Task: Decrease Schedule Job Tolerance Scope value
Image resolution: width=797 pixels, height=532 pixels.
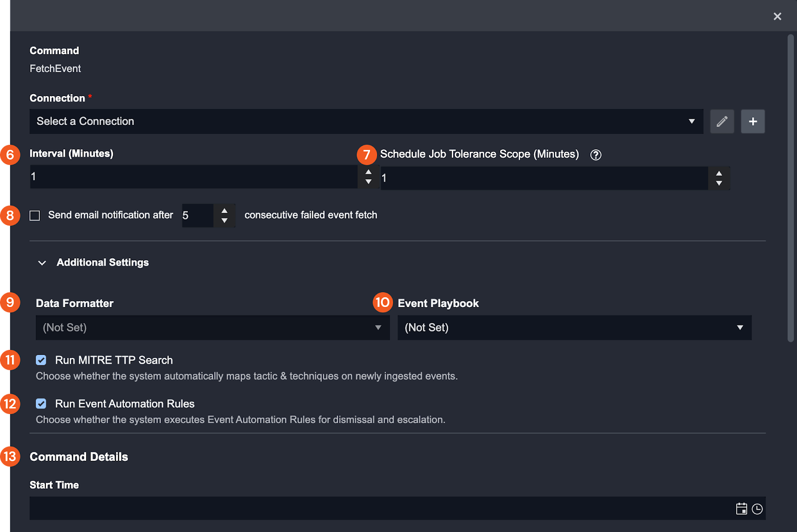Action: 719,183
